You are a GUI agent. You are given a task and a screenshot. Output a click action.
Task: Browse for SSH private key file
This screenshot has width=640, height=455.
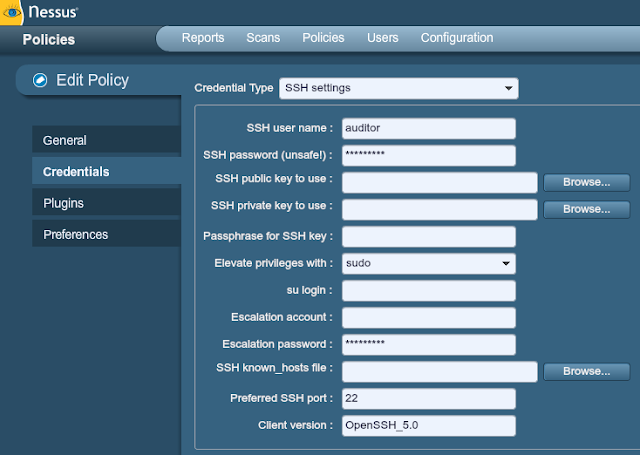coord(587,209)
